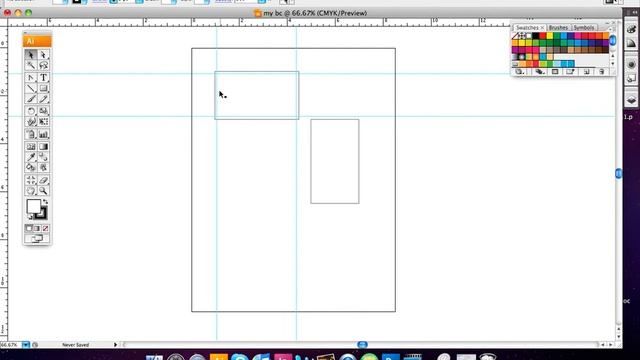Set paint mode to Gradient
The height and width of the screenshot is (360, 640).
click(37, 229)
